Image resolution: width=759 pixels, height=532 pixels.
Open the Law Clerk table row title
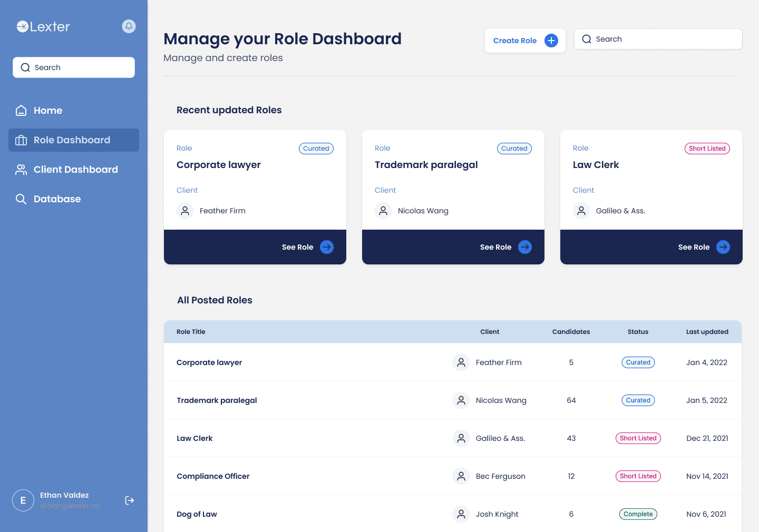pos(194,438)
